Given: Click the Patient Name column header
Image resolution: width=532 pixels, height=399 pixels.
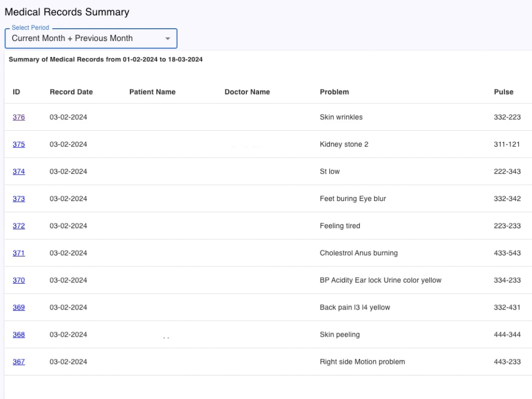Looking at the screenshot, I should click(152, 92).
